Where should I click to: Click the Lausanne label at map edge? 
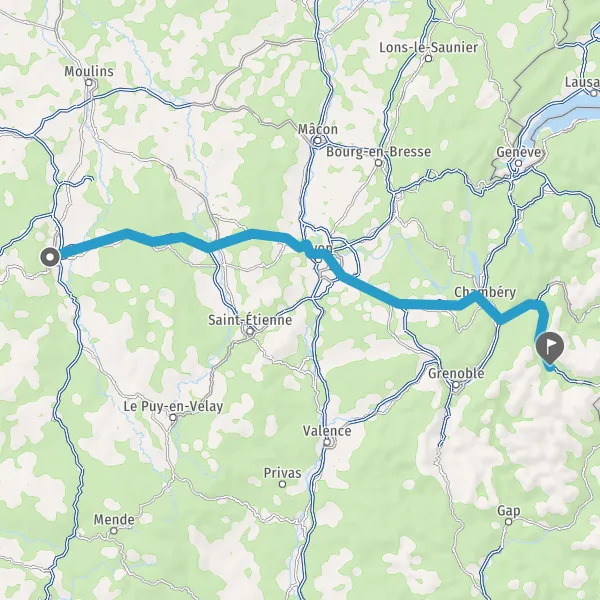click(x=582, y=82)
